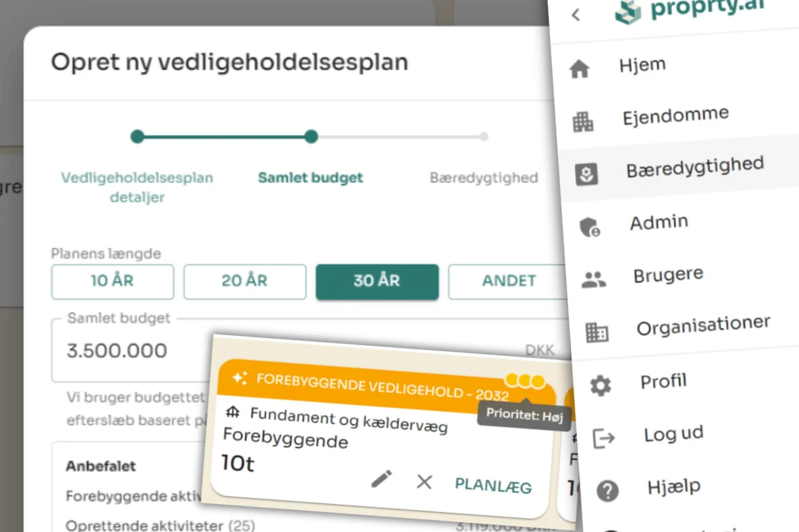Image resolution: width=799 pixels, height=532 pixels.
Task: Click the Log ud exit icon
Action: [604, 439]
